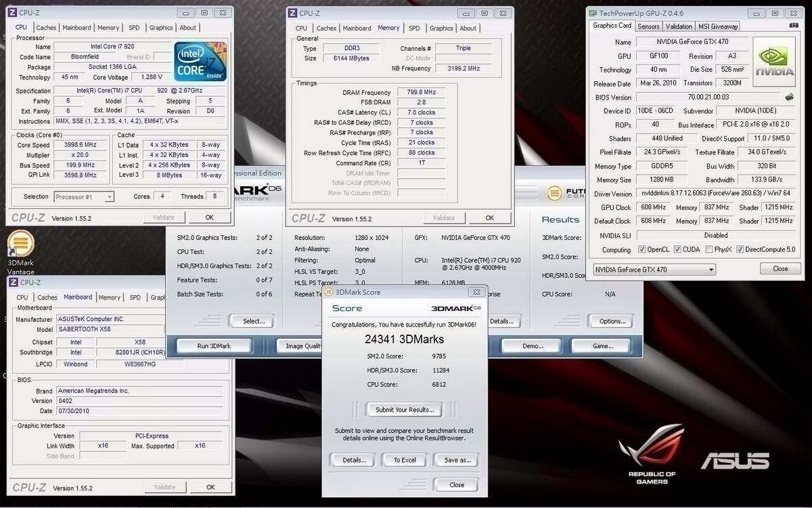The width and height of the screenshot is (812, 508).
Task: Click the BIOS save chip icon
Action: coord(789,98)
